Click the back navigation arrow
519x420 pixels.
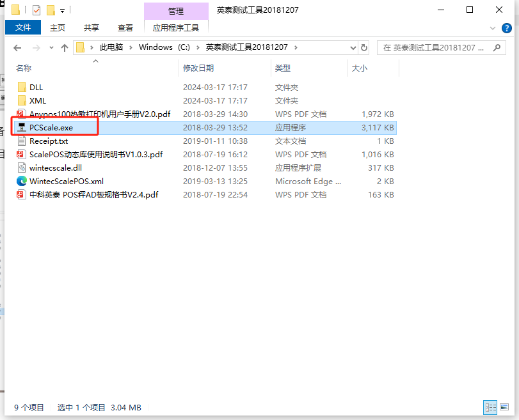(x=17, y=48)
